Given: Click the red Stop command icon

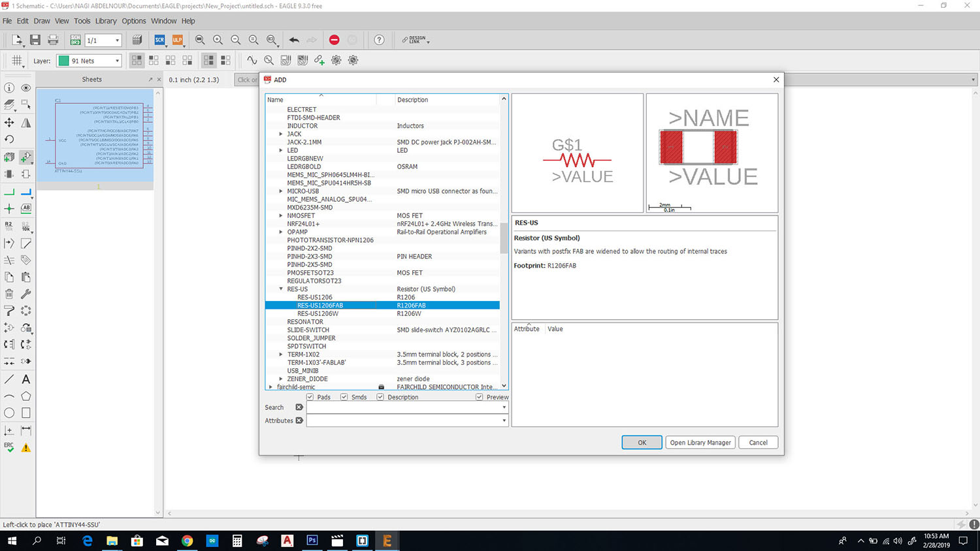Looking at the screenshot, I should [x=334, y=40].
